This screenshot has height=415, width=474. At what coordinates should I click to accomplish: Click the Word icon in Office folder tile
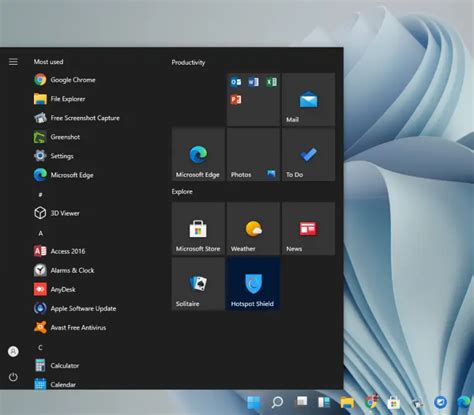253,82
